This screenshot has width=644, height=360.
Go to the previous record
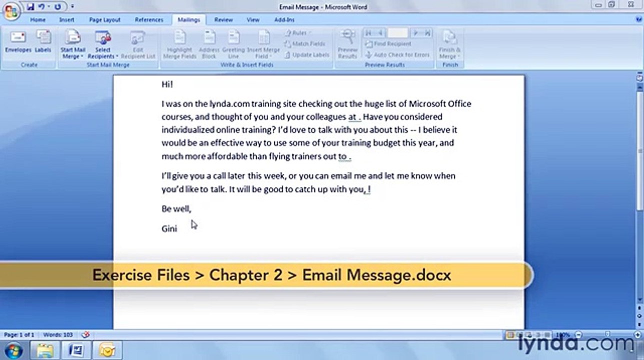(x=380, y=33)
